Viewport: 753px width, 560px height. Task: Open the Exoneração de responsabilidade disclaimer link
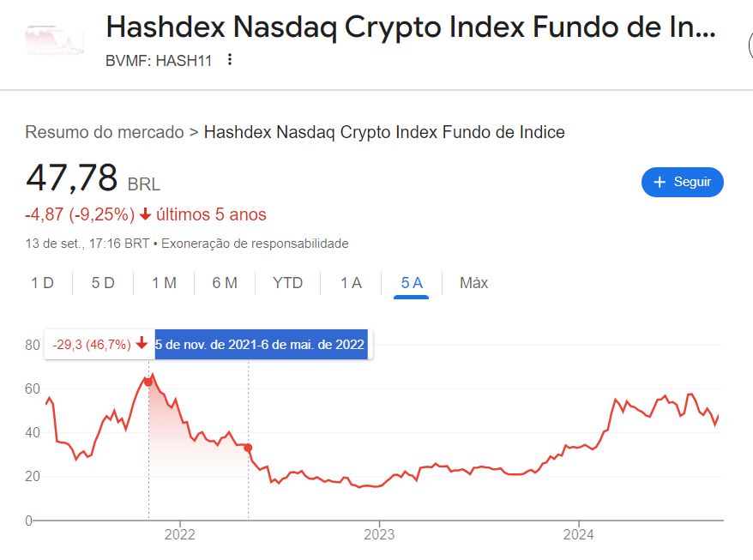tap(255, 244)
